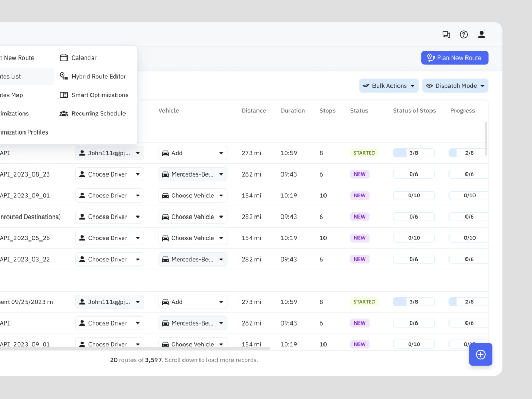Click car icon in nrouted Destinations vehicle field
The width and height of the screenshot is (532, 399).
165,217
